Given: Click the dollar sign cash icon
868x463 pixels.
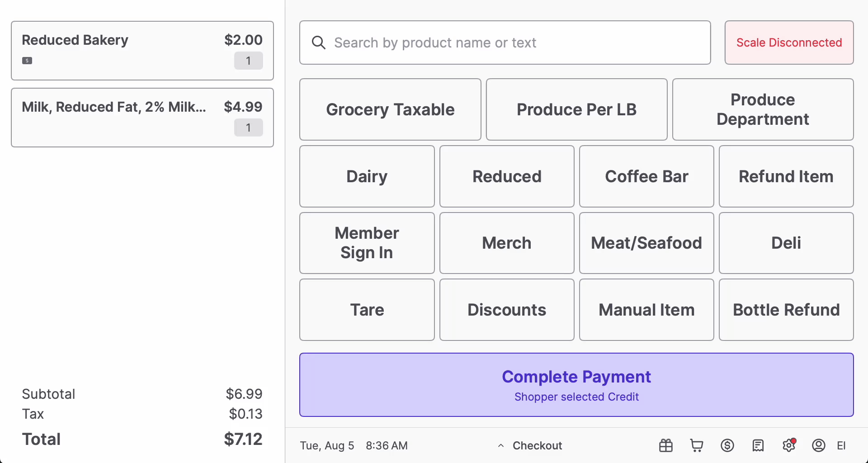Looking at the screenshot, I should (x=727, y=446).
